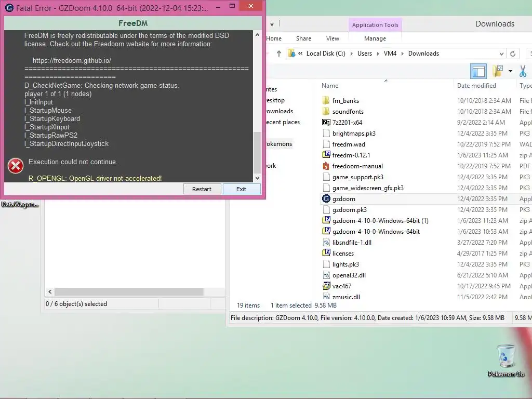Select the gzdoom.pk3 file
Screen dimensions: 532x399
point(350,210)
